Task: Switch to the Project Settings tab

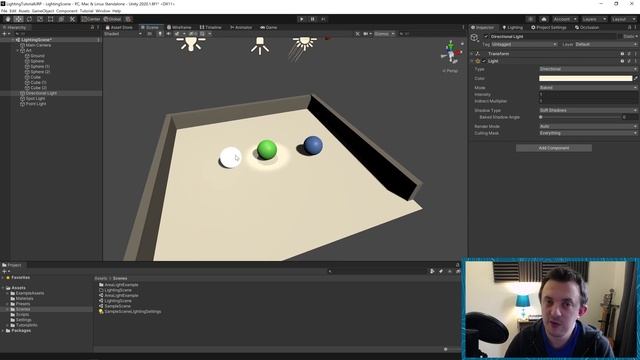Action: pyautogui.click(x=548, y=27)
